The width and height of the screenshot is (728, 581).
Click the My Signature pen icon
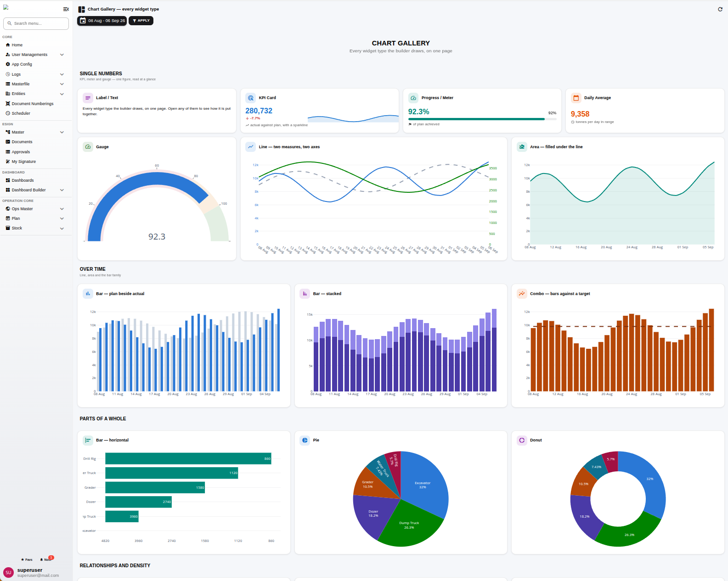coord(8,162)
